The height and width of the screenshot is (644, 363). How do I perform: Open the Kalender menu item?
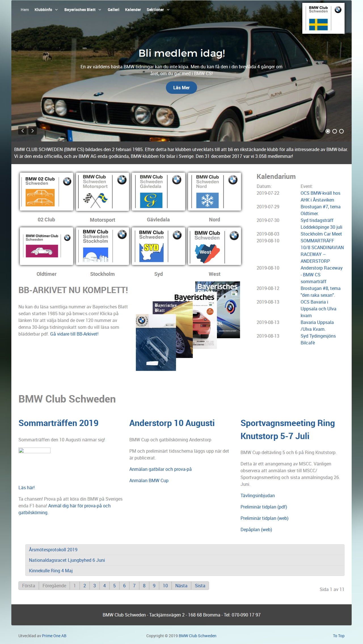click(133, 10)
